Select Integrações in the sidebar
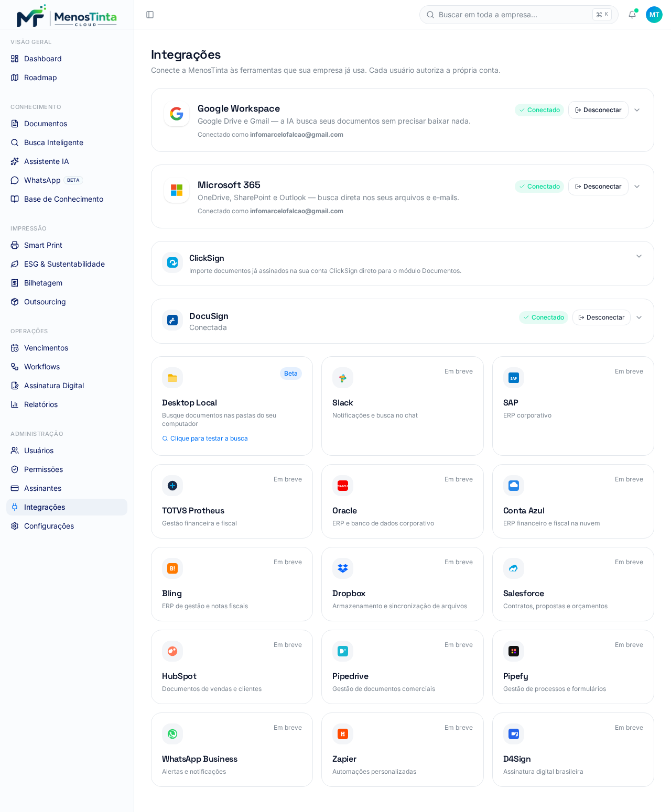This screenshot has width=671, height=812. pyautogui.click(x=67, y=507)
